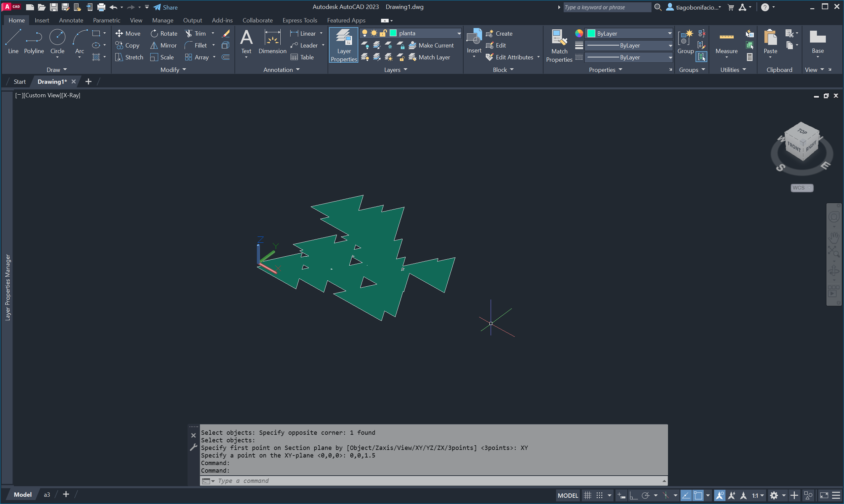Toggle ortho mode in status bar
The width and height of the screenshot is (844, 504).
tap(633, 495)
